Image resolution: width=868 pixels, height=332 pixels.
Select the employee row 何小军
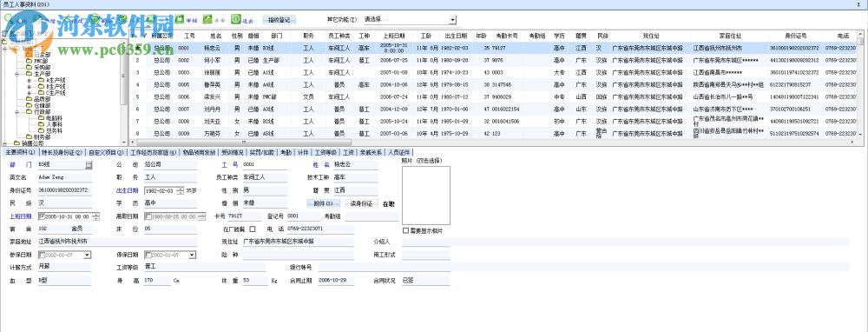493,60
